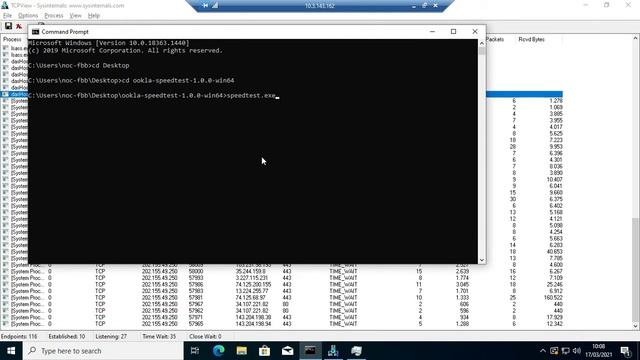Image resolution: width=640 pixels, height=360 pixels.
Task: Launch Microsoft Edge from the taskbar
Action: coord(218,351)
